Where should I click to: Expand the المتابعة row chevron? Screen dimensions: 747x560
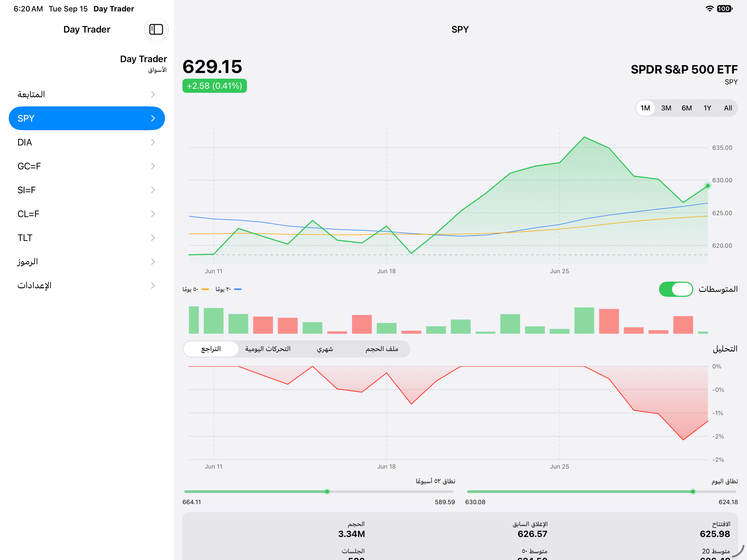[x=153, y=94]
